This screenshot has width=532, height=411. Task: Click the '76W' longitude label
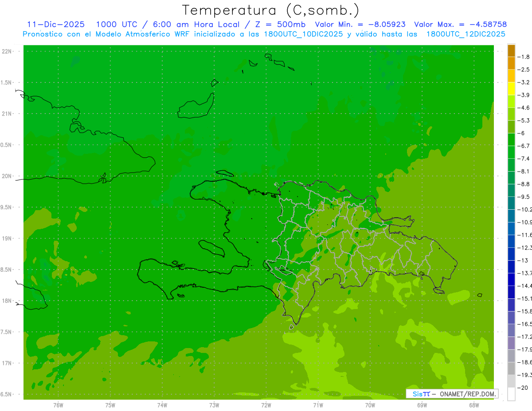click(58, 405)
